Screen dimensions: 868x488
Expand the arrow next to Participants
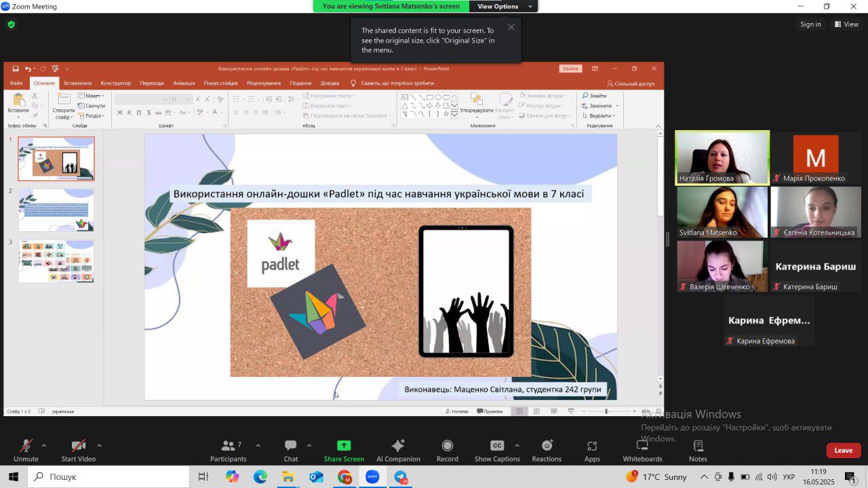pos(258,445)
